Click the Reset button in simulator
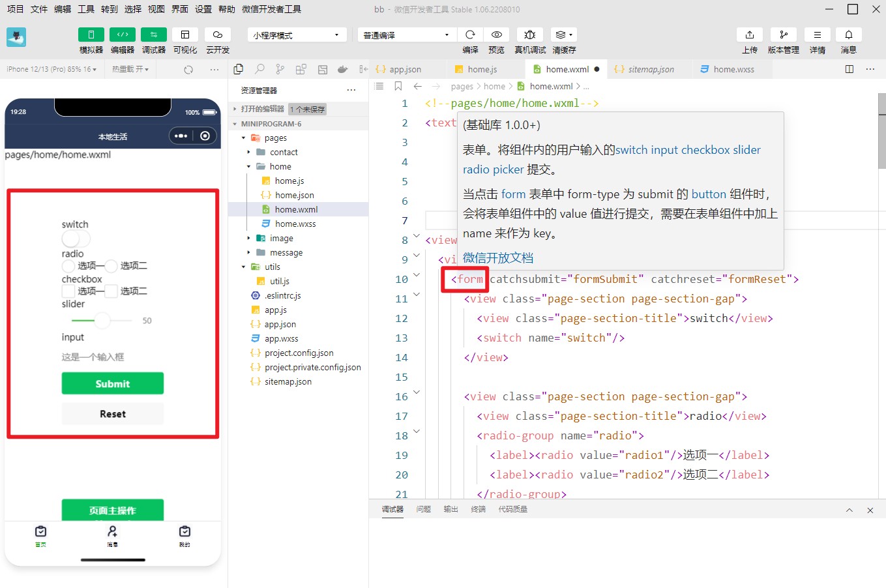The image size is (886, 588). [x=113, y=414]
